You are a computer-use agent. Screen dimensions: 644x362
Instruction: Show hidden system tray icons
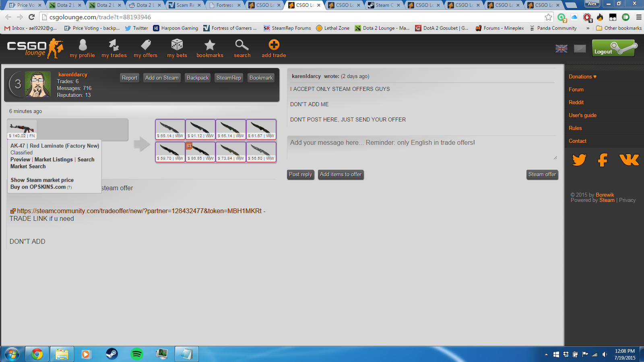(x=546, y=354)
